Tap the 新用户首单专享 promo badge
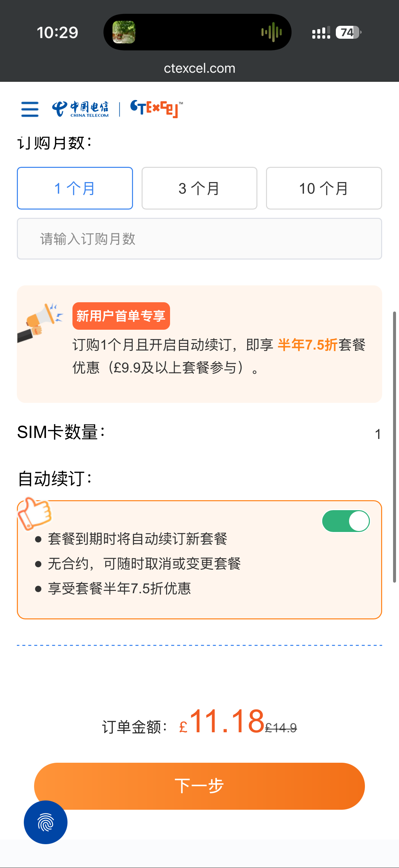The image size is (399, 868). click(x=121, y=316)
